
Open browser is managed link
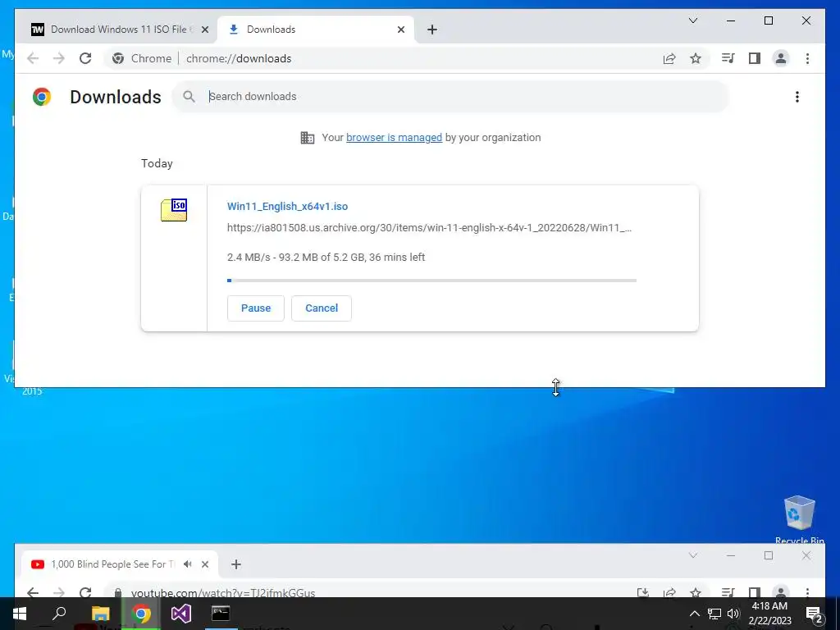[394, 138]
